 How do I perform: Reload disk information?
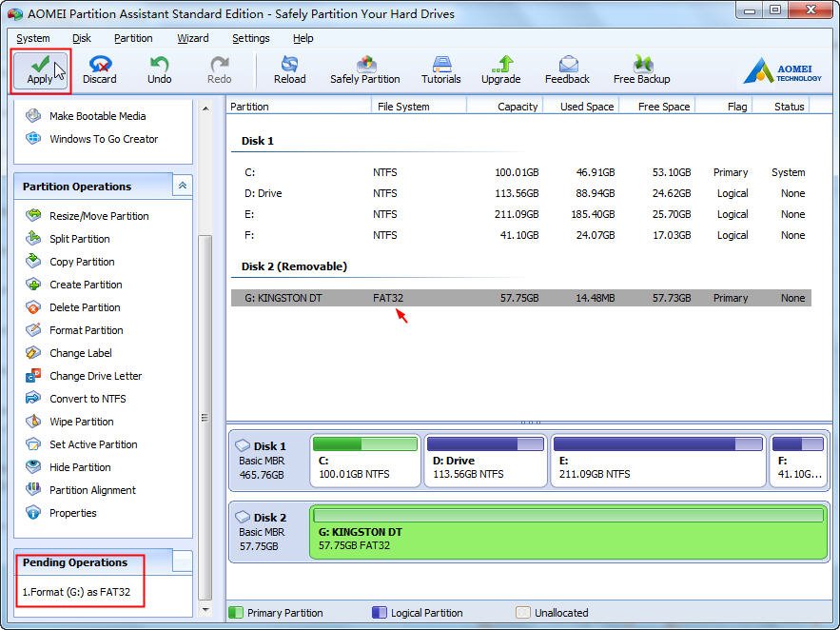(290, 70)
